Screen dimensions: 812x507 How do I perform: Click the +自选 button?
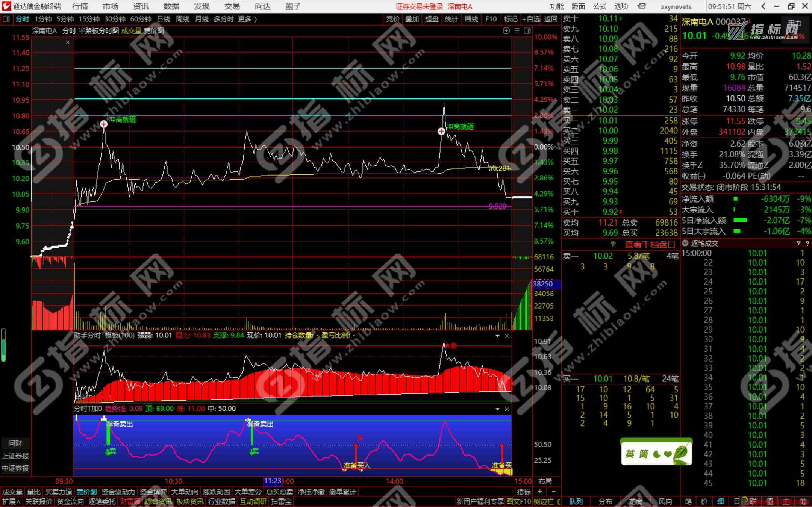(531, 19)
